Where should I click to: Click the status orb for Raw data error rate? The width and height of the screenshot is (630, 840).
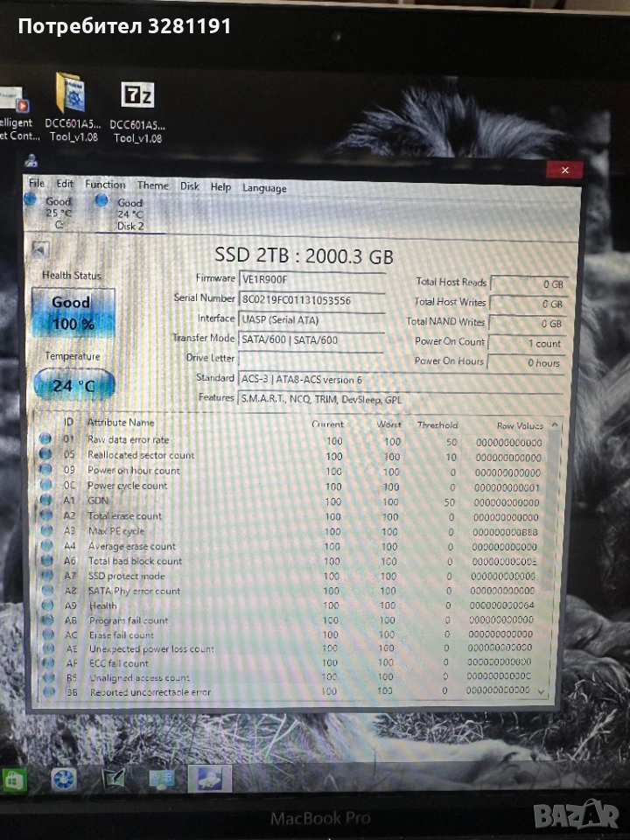pos(46,439)
